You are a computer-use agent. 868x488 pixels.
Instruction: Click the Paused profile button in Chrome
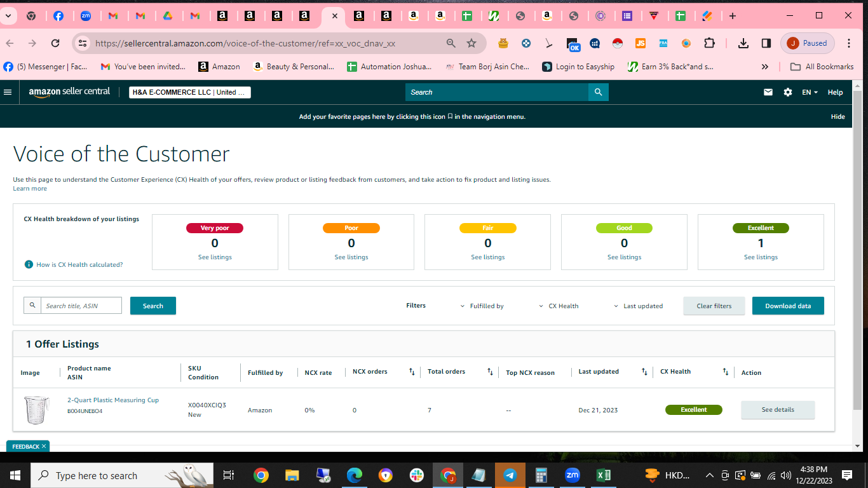point(807,43)
